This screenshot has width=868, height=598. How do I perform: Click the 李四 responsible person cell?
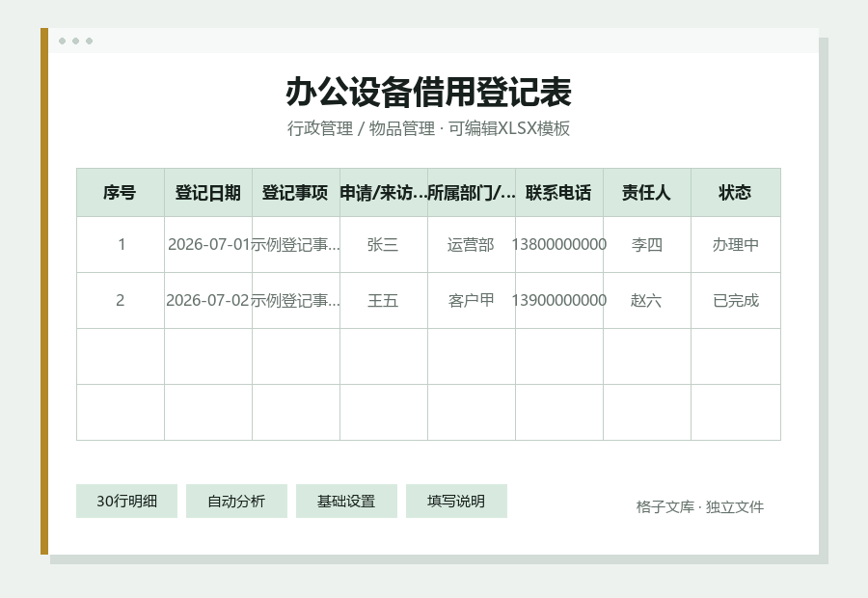647,244
